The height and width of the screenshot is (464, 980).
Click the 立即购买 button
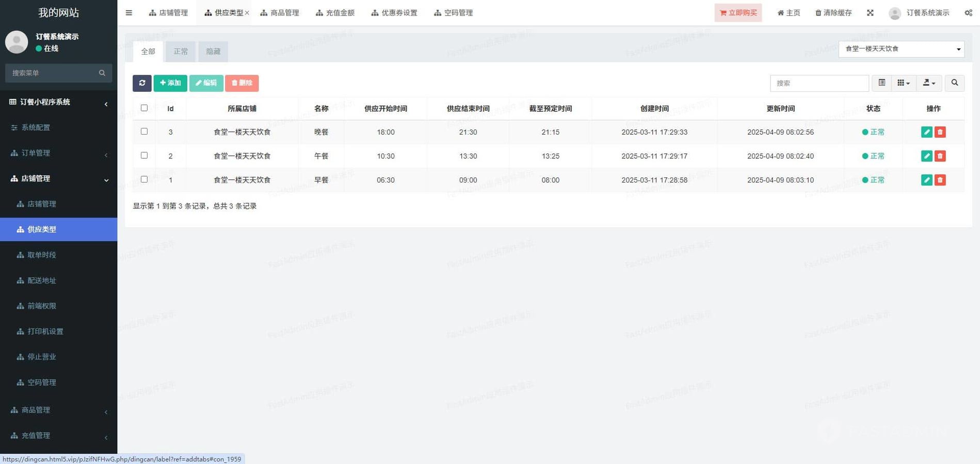pyautogui.click(x=738, y=13)
